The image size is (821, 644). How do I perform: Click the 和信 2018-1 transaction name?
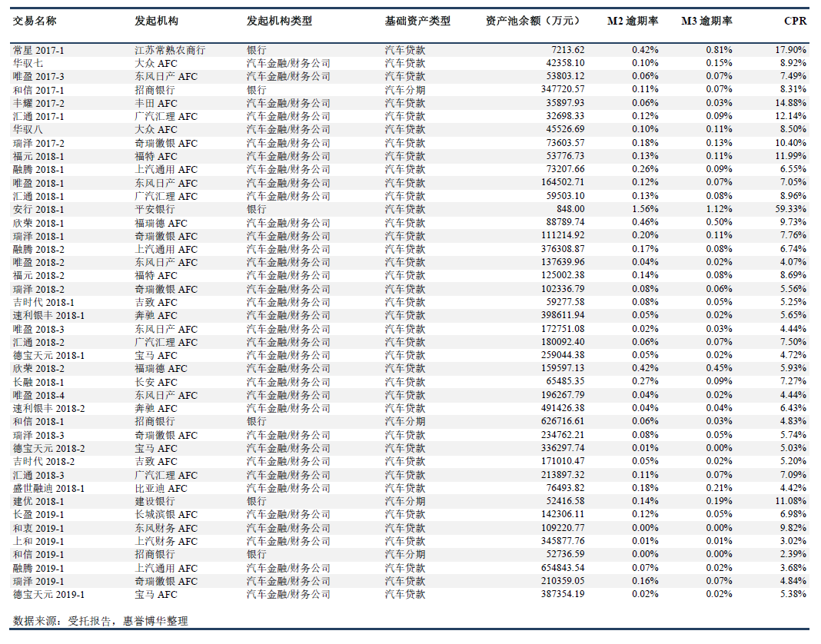[x=38, y=421]
